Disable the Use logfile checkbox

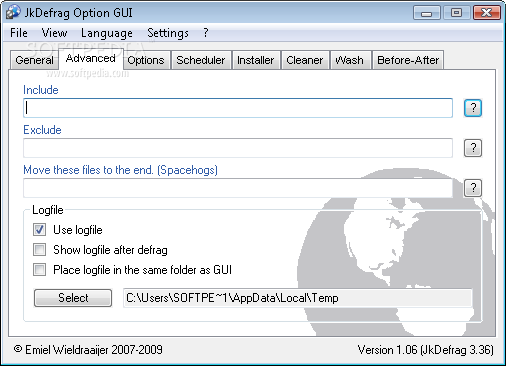39,230
